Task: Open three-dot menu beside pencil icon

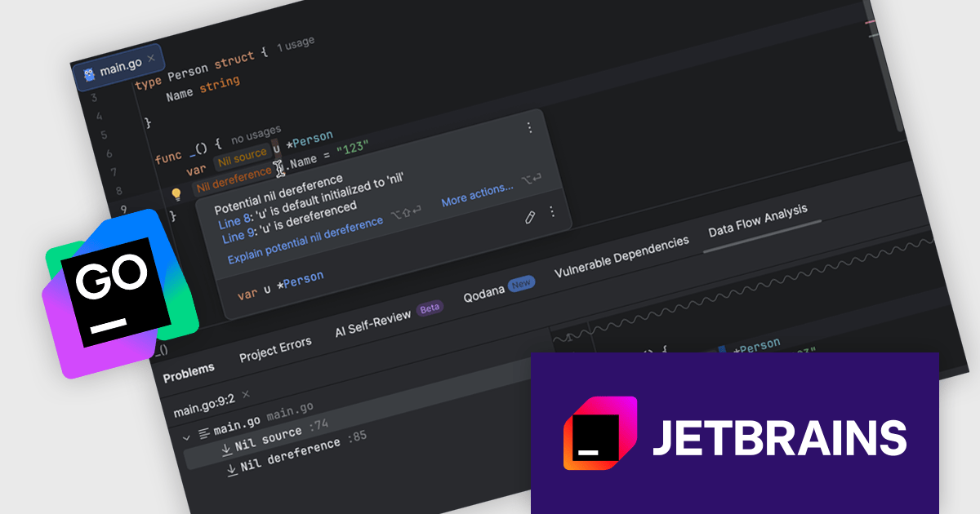Action: 551,211
